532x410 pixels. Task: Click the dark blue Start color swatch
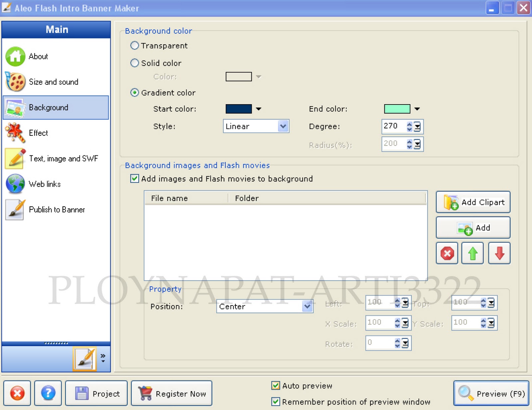(239, 109)
